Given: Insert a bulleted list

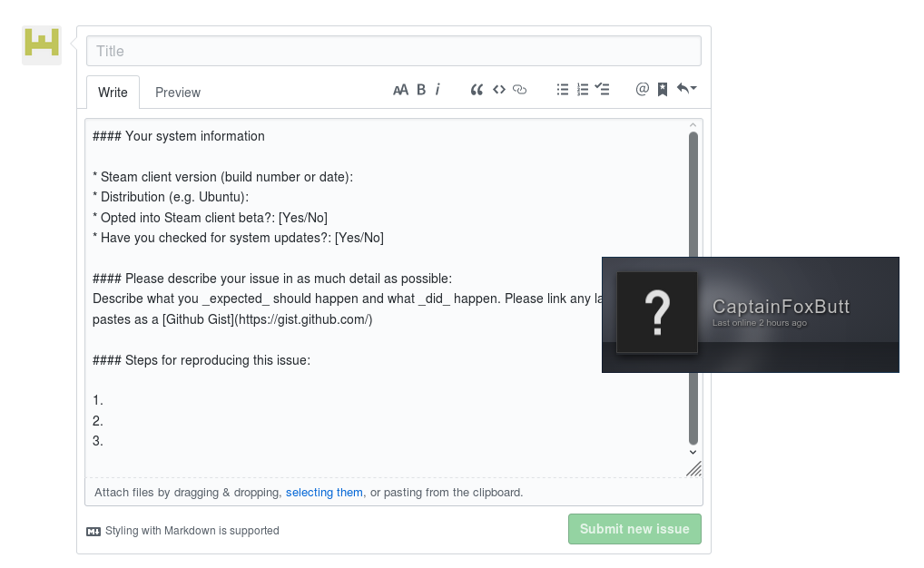Looking at the screenshot, I should click(x=563, y=90).
